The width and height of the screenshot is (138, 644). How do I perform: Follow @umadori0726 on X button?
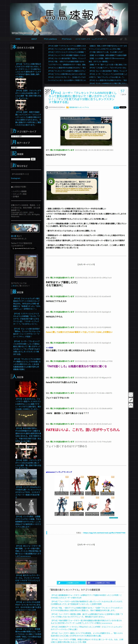click(24, 248)
